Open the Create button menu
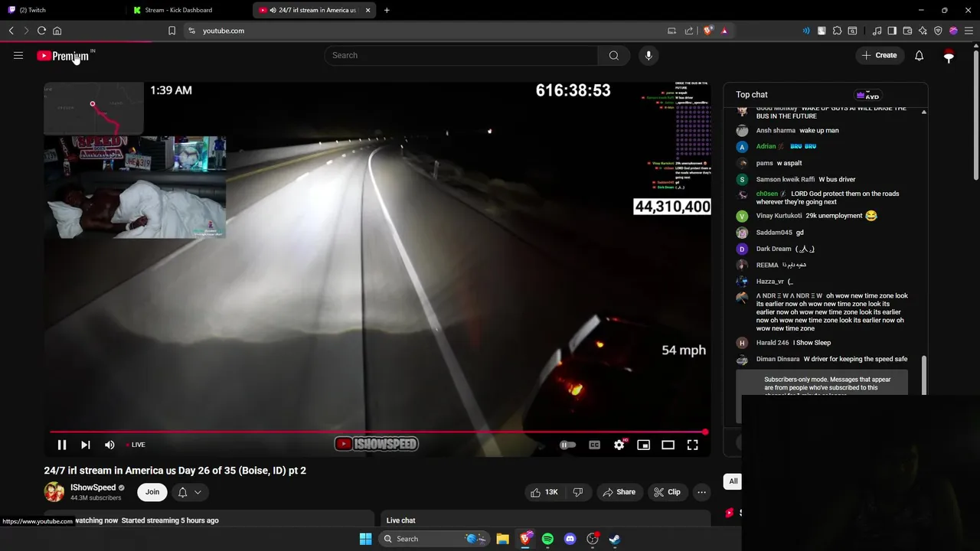 point(879,55)
